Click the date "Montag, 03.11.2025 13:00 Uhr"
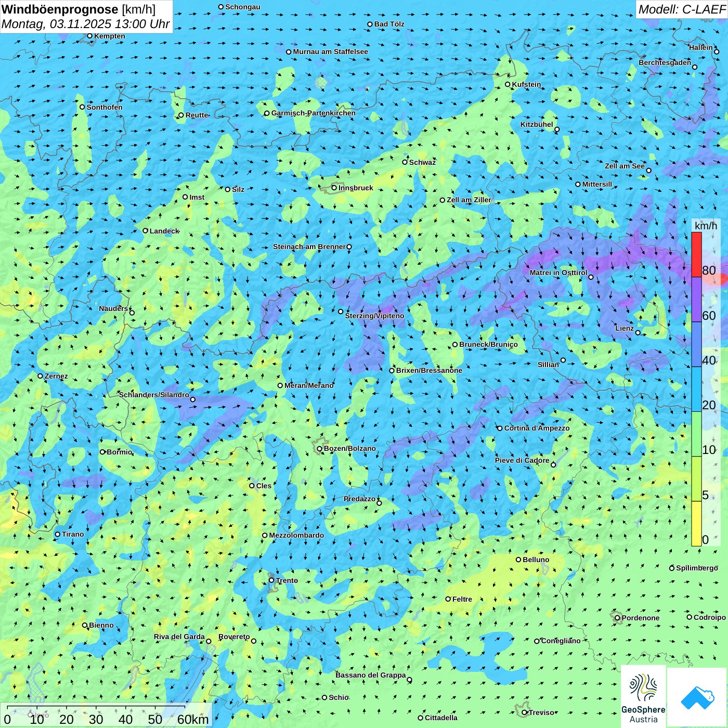The width and height of the screenshot is (728, 728). [86, 24]
